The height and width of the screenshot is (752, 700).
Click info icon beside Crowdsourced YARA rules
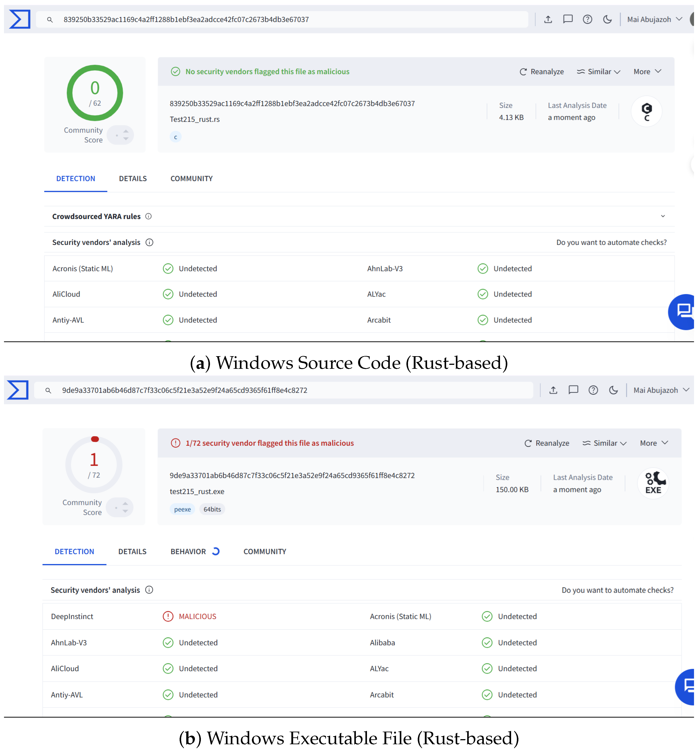pyautogui.click(x=148, y=216)
